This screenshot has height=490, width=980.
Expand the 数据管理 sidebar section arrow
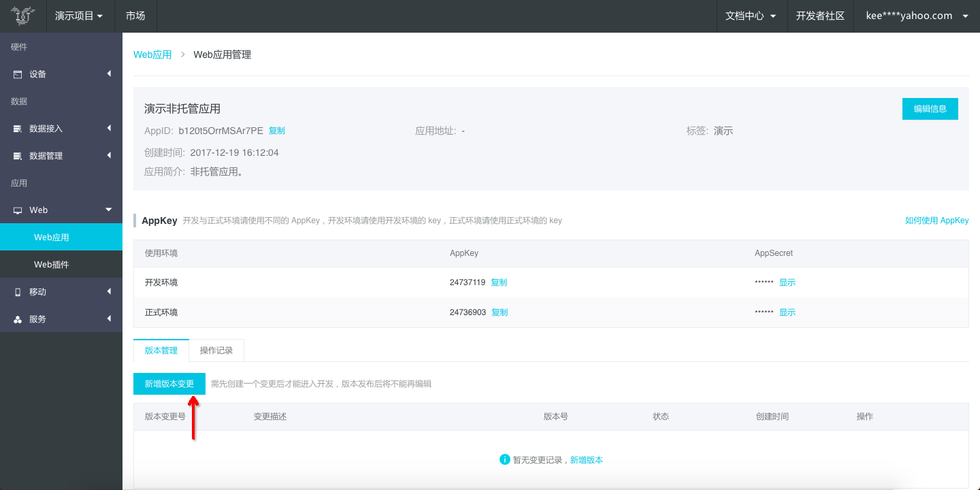pos(109,155)
